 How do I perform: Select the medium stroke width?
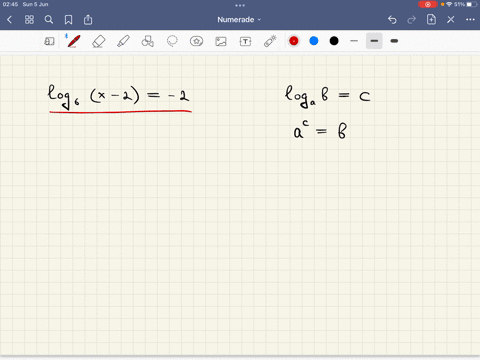pyautogui.click(x=374, y=41)
